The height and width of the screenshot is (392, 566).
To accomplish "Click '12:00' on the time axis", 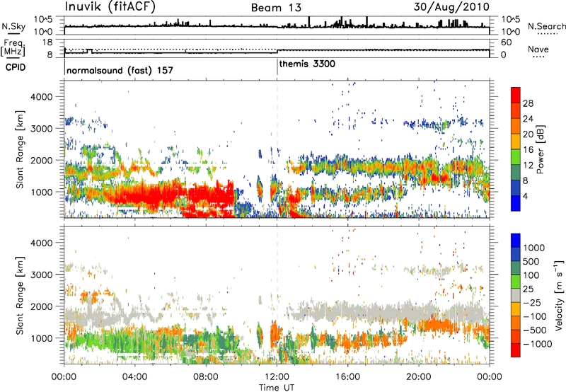I will coord(277,377).
